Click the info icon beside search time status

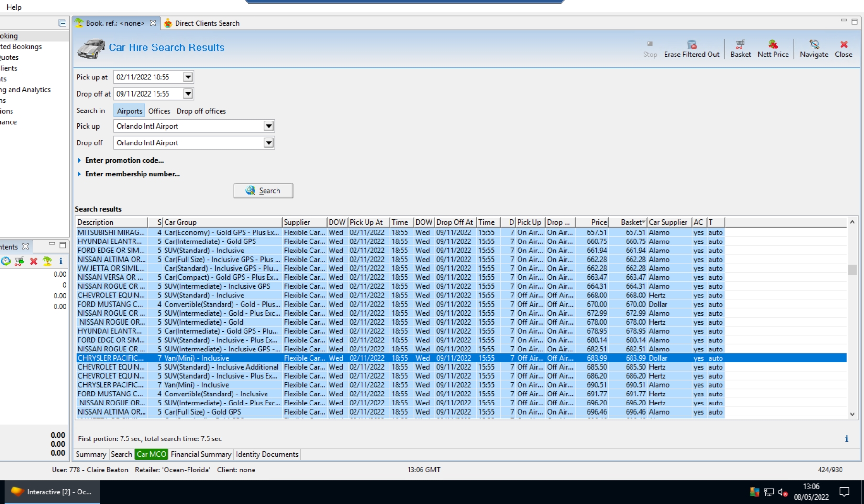pos(846,439)
